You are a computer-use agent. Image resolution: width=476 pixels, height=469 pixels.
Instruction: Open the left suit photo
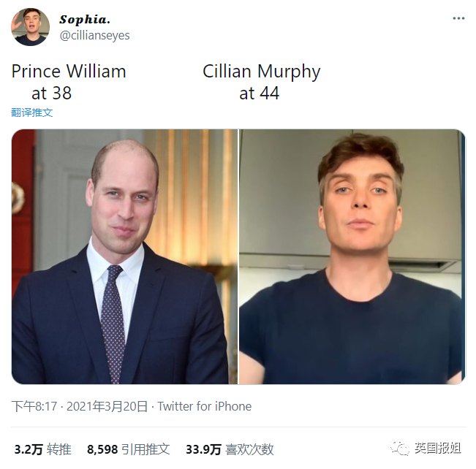(x=124, y=256)
